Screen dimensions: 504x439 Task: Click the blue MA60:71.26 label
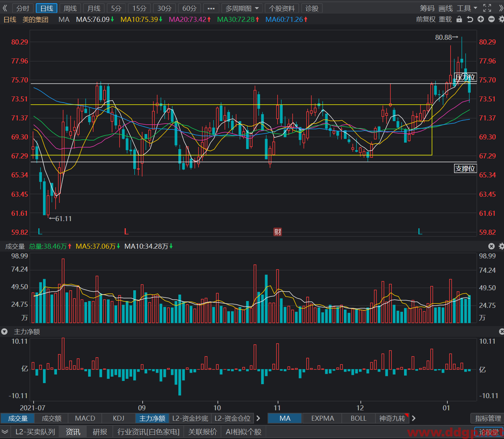pos(286,19)
